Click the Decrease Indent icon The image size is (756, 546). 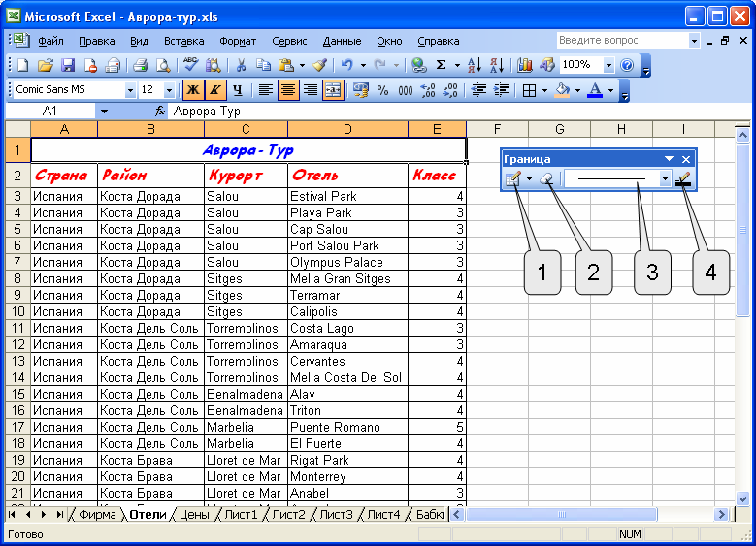478,90
